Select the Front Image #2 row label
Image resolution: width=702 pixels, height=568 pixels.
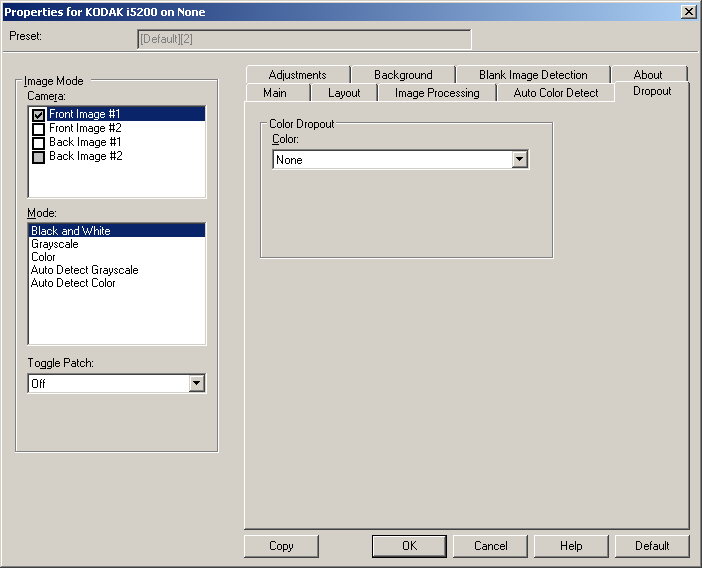pyautogui.click(x=85, y=128)
